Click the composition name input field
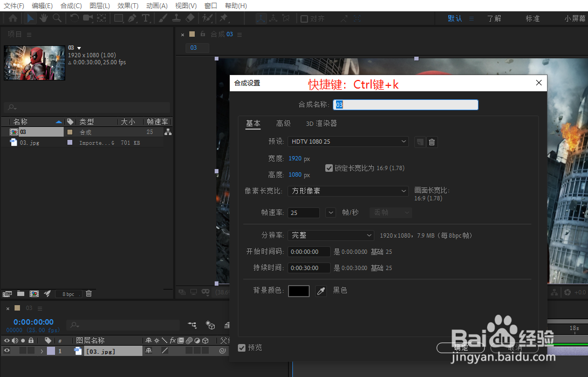Viewport: 588px width, 377px height. pos(405,105)
